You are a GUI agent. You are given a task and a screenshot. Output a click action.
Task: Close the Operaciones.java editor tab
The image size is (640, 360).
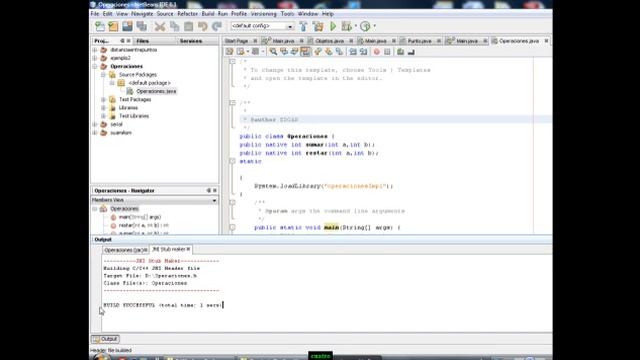point(546,41)
